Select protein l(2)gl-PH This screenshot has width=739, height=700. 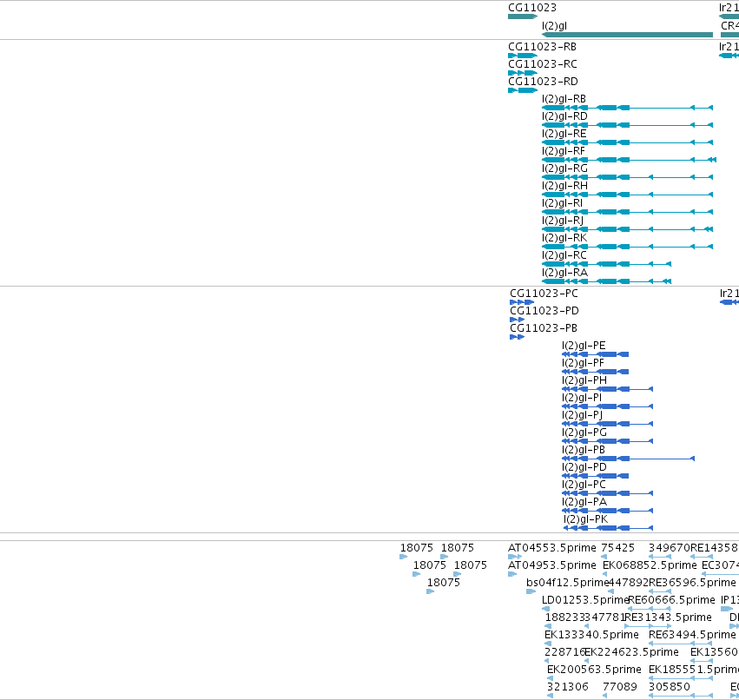point(608,389)
